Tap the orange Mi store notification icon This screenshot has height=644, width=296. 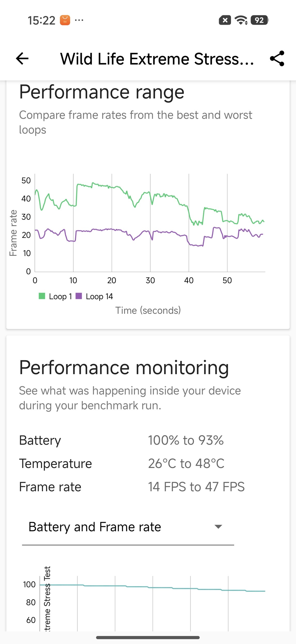pyautogui.click(x=65, y=20)
